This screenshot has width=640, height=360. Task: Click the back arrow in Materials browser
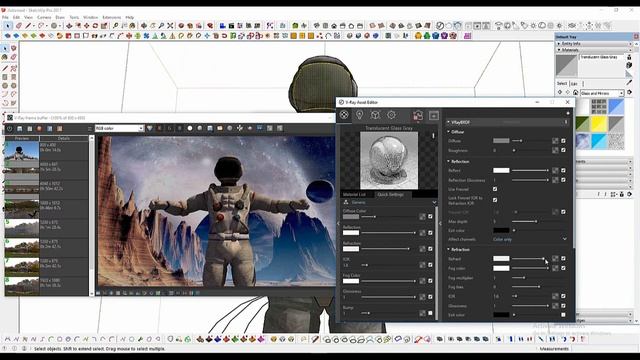[560, 93]
